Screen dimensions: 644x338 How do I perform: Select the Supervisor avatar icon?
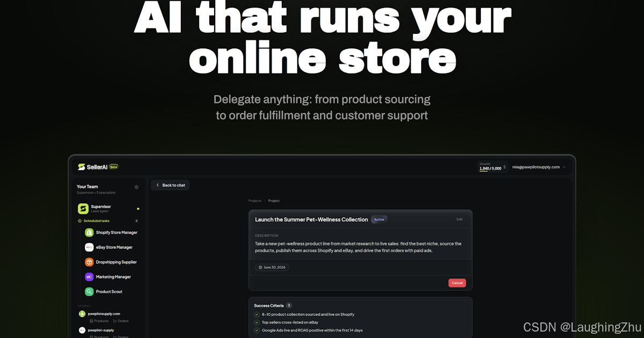click(83, 209)
